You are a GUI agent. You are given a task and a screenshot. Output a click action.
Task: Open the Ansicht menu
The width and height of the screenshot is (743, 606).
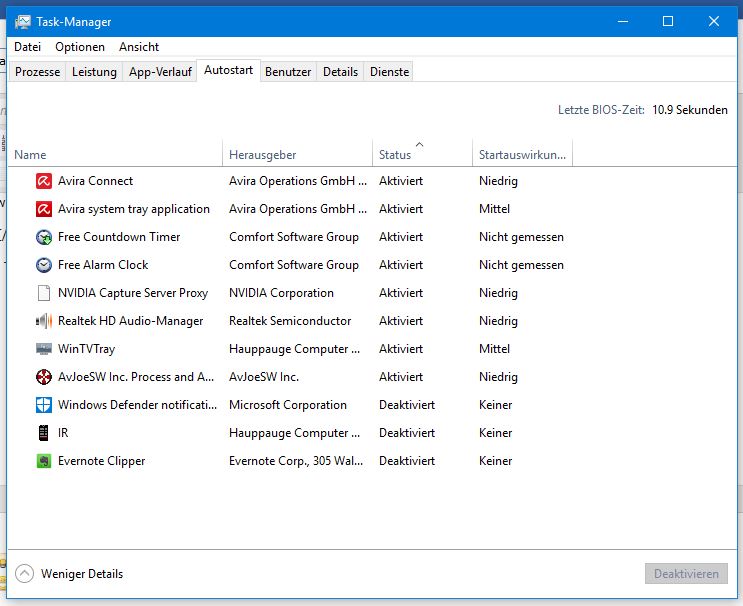pos(139,47)
